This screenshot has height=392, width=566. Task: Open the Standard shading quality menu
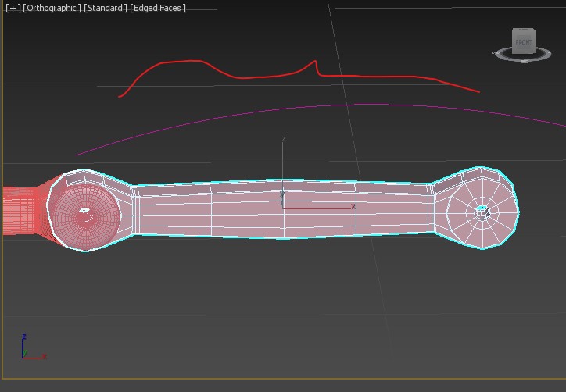(x=105, y=8)
